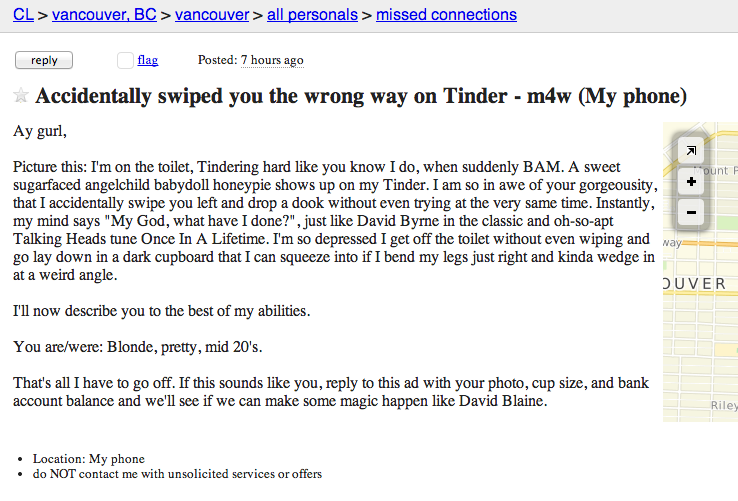Tick the flag checkbox
This screenshot has height=501, width=738.
tap(125, 60)
